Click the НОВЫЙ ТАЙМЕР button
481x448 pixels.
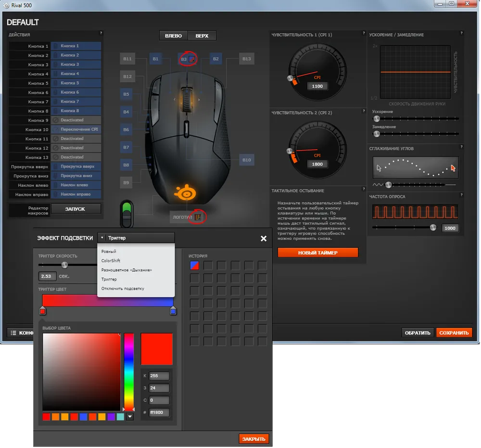317,253
